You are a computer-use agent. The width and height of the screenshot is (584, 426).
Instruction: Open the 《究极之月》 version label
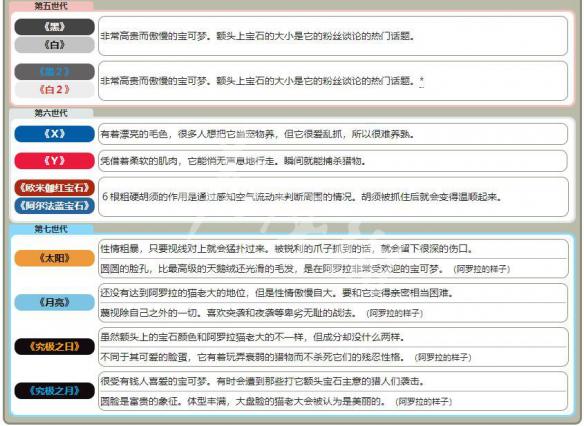(54, 391)
